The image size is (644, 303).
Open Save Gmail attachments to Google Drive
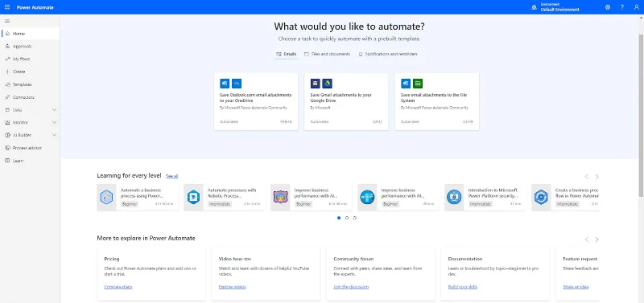pyautogui.click(x=346, y=102)
